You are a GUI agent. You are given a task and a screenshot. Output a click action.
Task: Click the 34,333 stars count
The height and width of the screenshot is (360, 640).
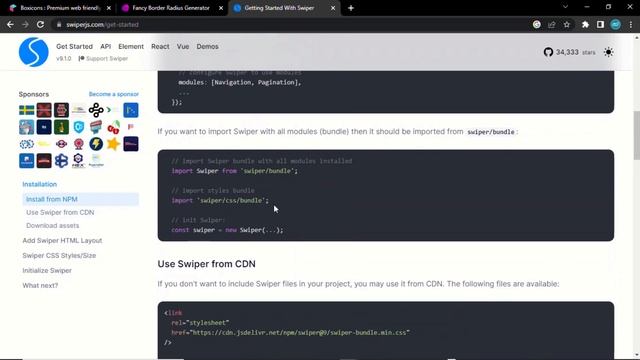[575, 52]
